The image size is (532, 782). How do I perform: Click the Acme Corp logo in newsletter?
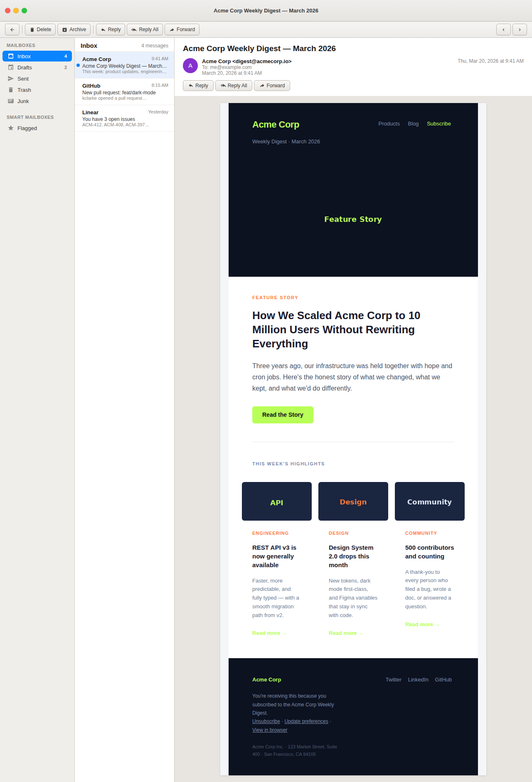tap(276, 125)
